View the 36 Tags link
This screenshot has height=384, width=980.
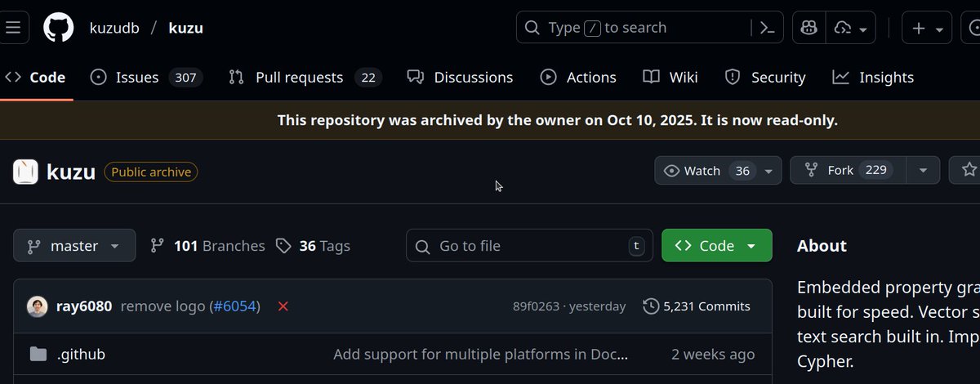point(313,246)
